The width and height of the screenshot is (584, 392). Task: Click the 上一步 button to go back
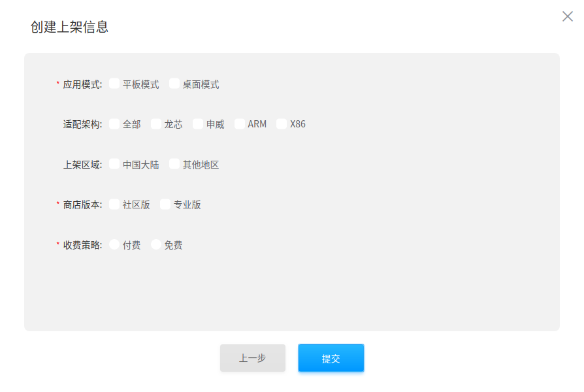(253, 358)
